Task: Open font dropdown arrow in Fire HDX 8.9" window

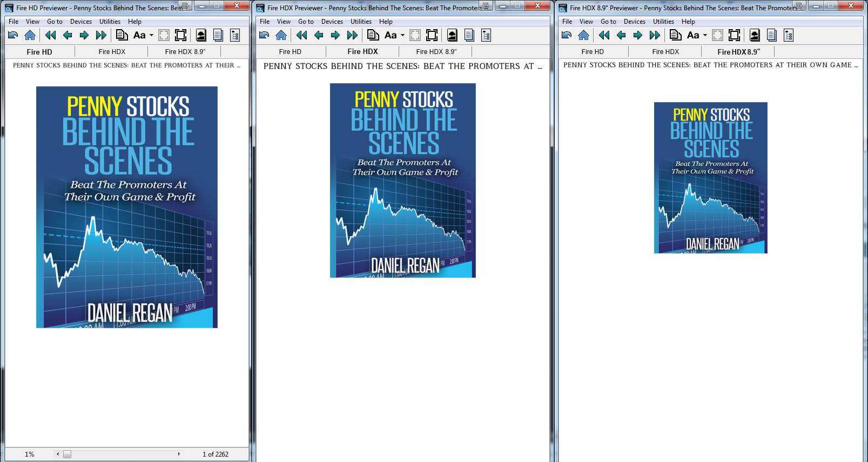Action: [705, 35]
